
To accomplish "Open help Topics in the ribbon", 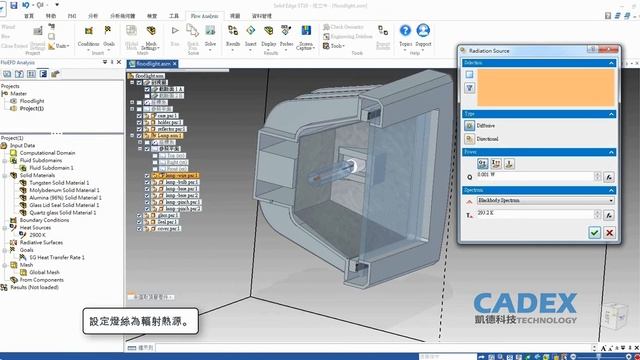I will (405, 36).
